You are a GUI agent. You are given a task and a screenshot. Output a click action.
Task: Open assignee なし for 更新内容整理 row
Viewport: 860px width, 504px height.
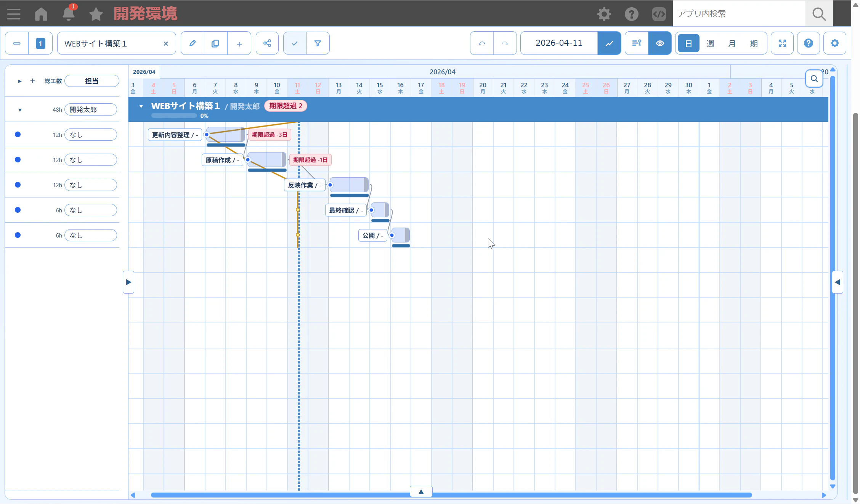pos(91,135)
